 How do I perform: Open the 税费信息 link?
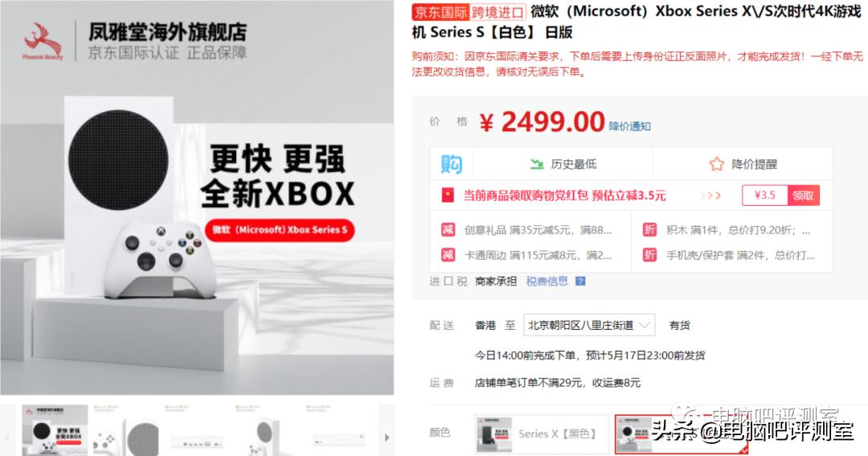tap(547, 281)
